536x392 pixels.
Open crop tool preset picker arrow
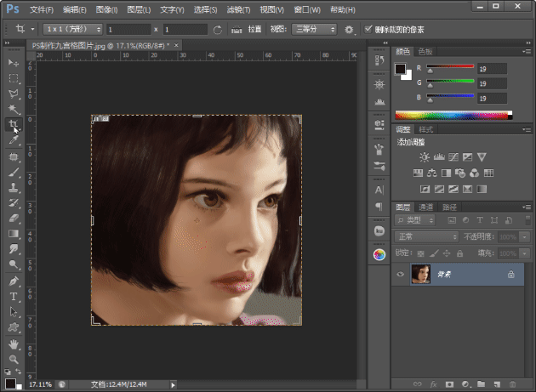coord(33,30)
